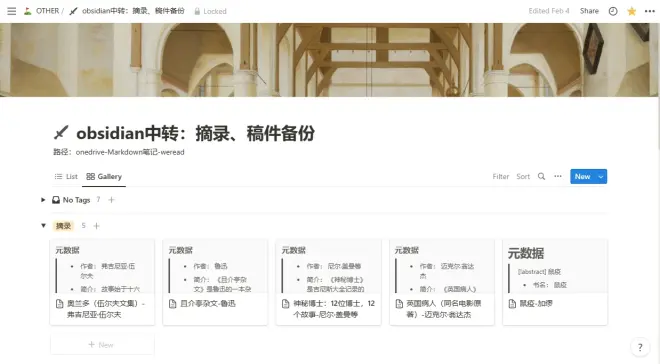Click the obsidian中转 page title

[195, 133]
